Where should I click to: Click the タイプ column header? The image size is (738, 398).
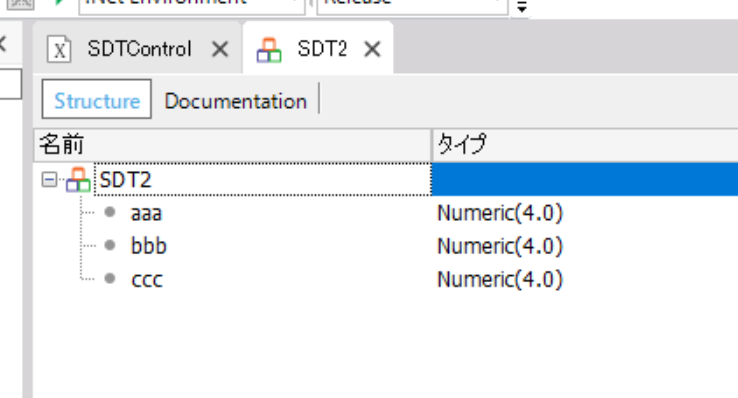(585, 144)
